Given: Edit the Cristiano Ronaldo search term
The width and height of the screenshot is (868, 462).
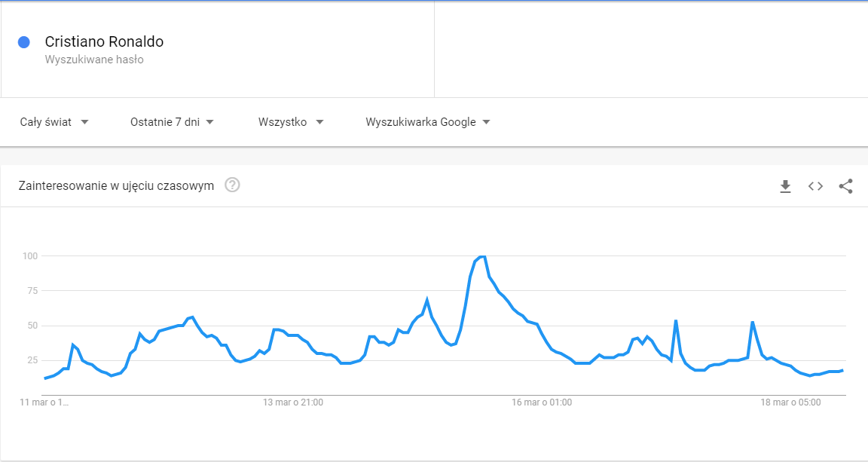Looking at the screenshot, I should click(104, 42).
